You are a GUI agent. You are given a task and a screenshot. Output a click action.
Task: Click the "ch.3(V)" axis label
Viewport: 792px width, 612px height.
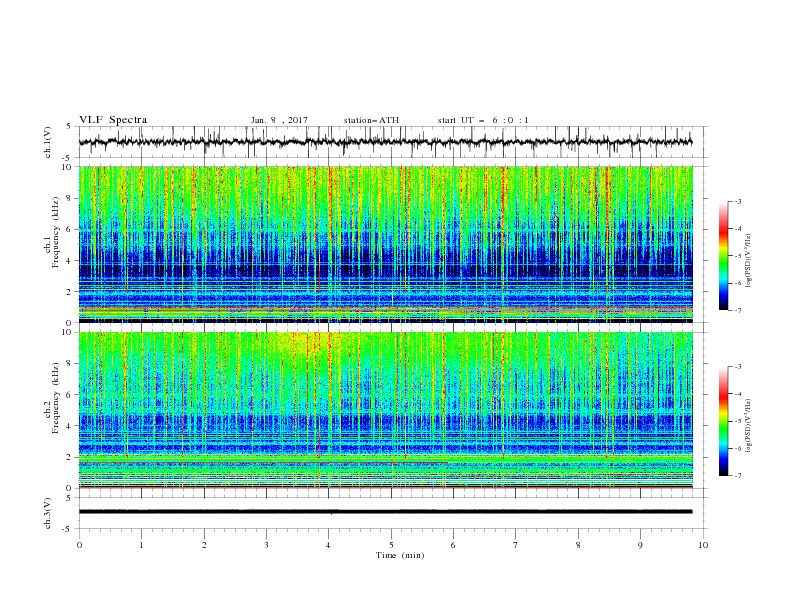(48, 513)
